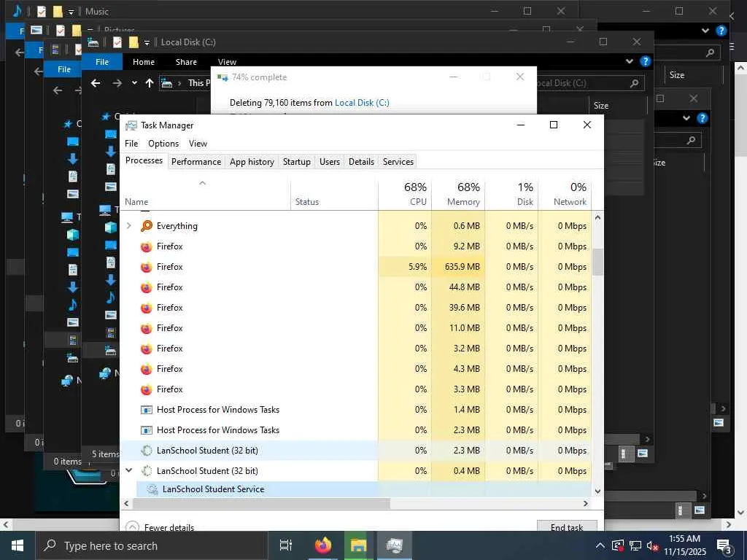Click the music note icon in Music window
The height and width of the screenshot is (560, 747).
17,11
